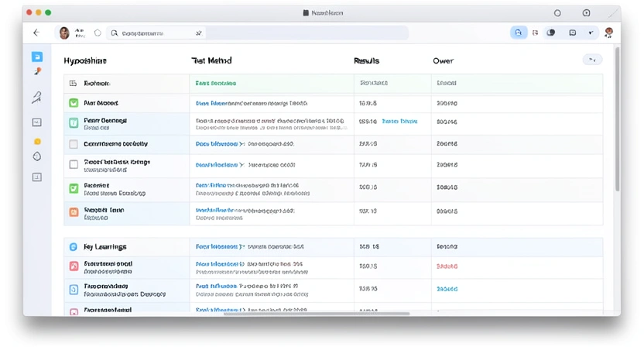Select the blue square icon atop the sidebar

[x=37, y=57]
